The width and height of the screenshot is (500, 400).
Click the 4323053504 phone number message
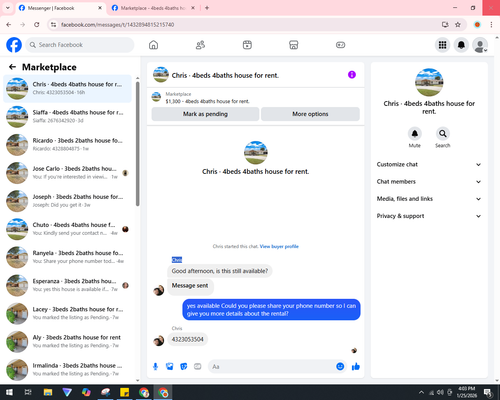click(188, 339)
